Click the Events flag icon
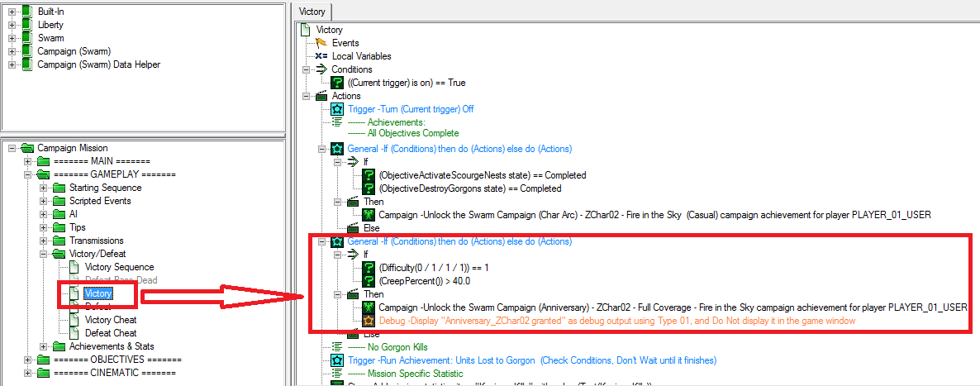Screen dimensions: 980x386 coord(322,43)
